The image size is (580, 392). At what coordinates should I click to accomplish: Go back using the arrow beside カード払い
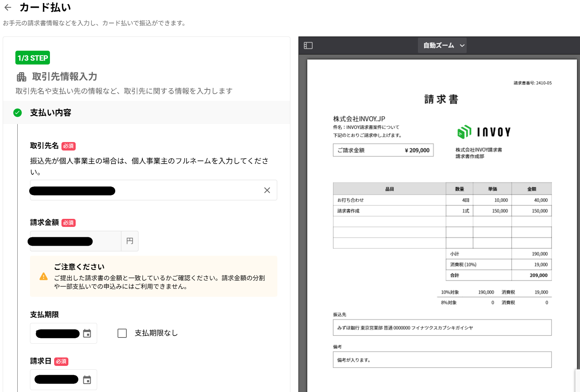(x=8, y=7)
